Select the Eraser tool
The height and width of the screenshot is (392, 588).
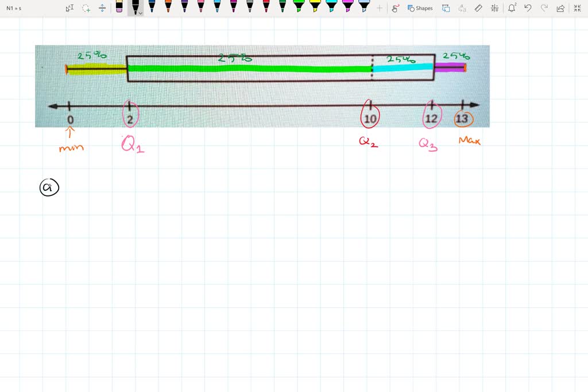click(x=121, y=8)
